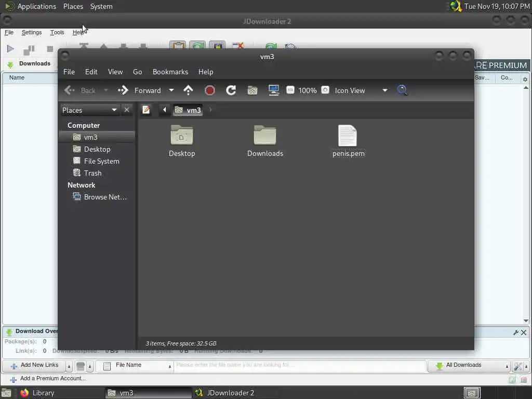Click the Name column header in JDownloader
This screenshot has height=399, width=532.
pos(17,77)
